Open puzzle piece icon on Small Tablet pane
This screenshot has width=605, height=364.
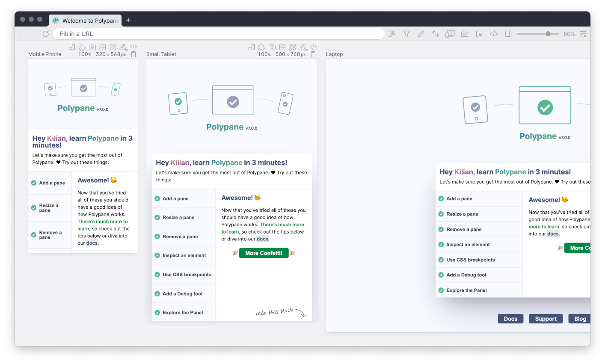coord(262,47)
